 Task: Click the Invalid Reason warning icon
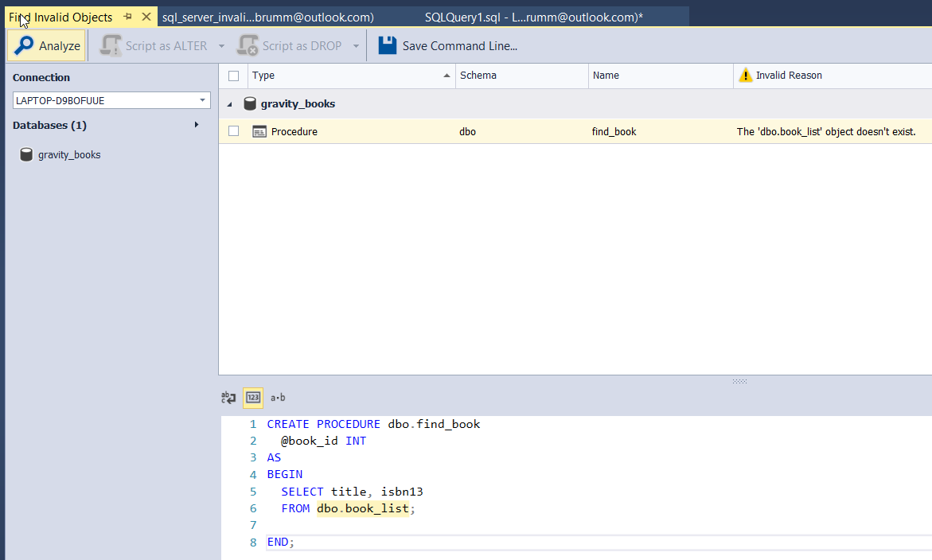(745, 76)
